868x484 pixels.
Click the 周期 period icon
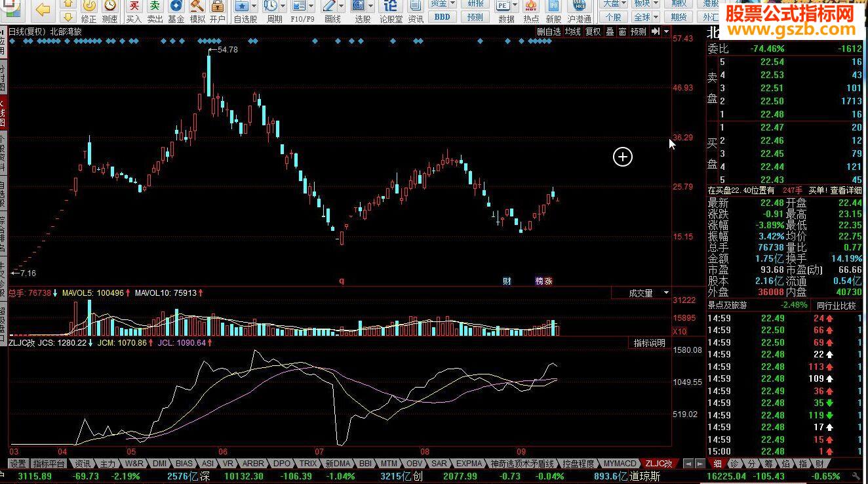click(274, 12)
